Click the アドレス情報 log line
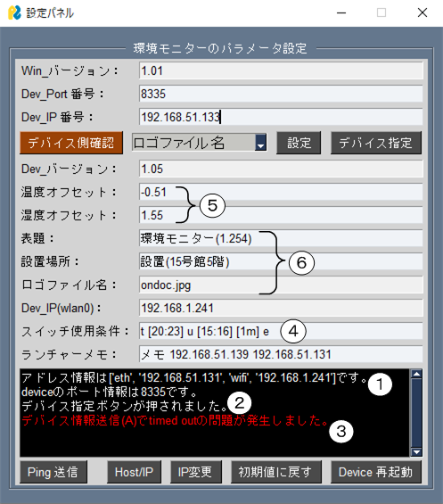Viewport: 443px width, 504px height. (x=194, y=377)
